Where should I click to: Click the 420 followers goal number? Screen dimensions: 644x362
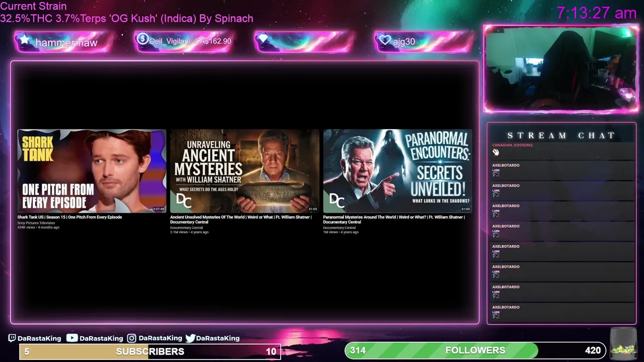pos(593,350)
